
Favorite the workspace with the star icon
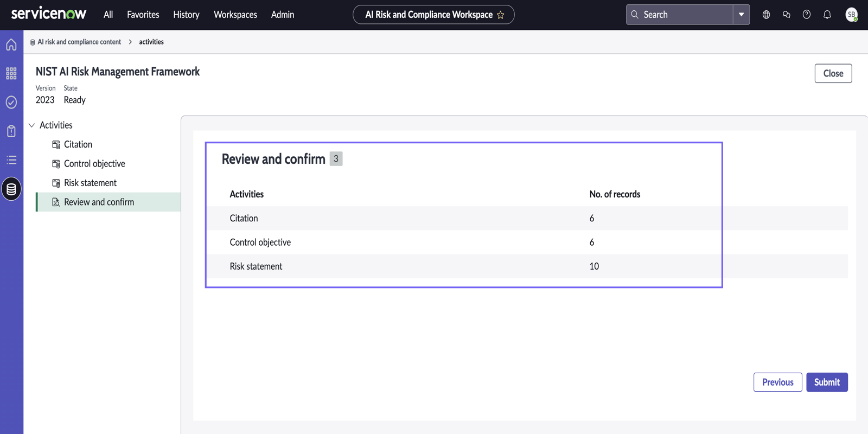pos(501,15)
